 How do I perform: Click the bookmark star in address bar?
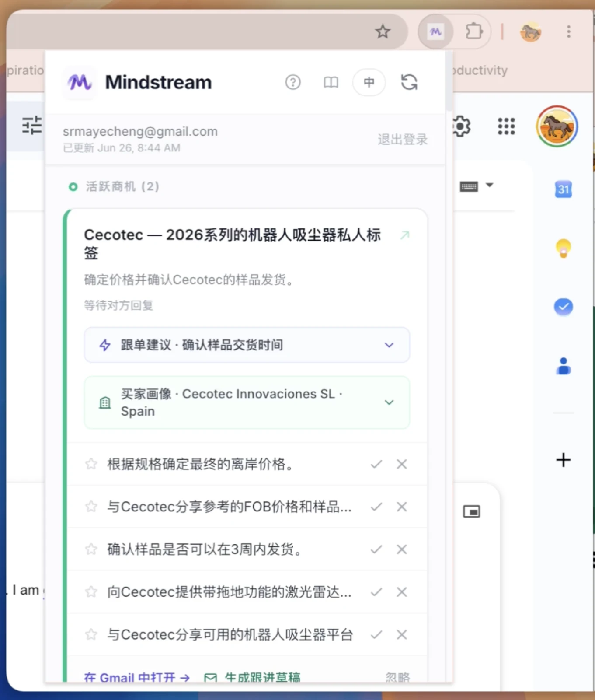[383, 31]
